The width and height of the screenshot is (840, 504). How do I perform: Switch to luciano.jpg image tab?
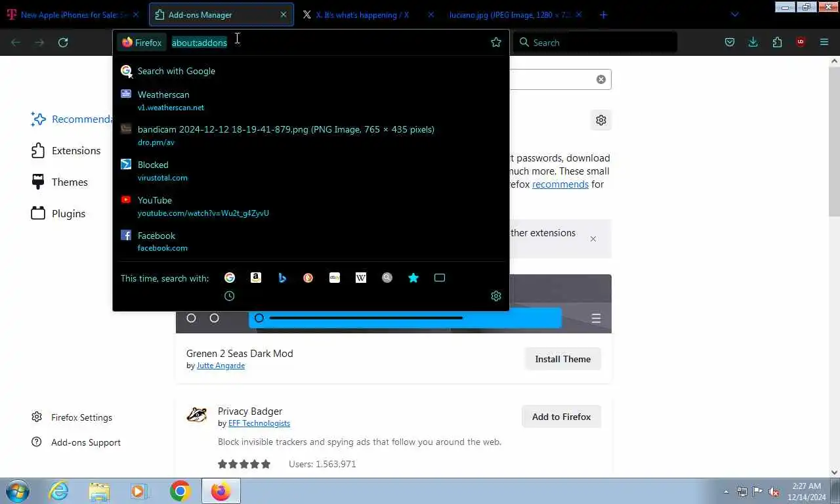tap(509, 14)
